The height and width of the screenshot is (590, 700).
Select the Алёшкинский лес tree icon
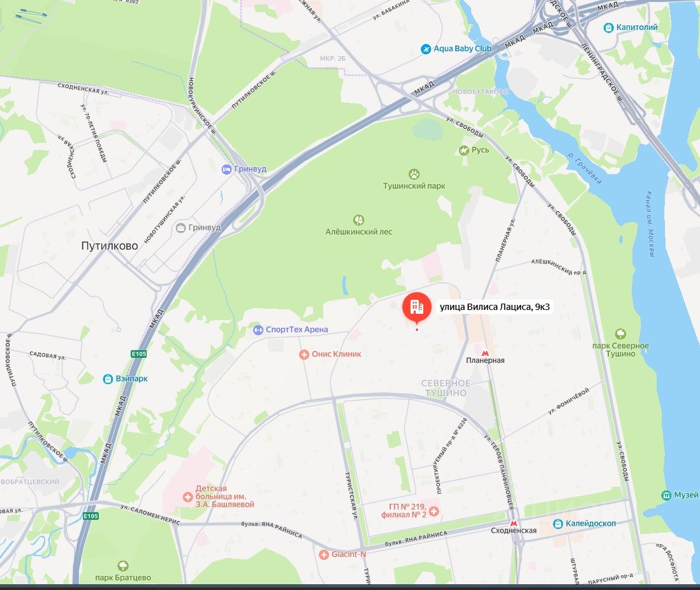358,220
